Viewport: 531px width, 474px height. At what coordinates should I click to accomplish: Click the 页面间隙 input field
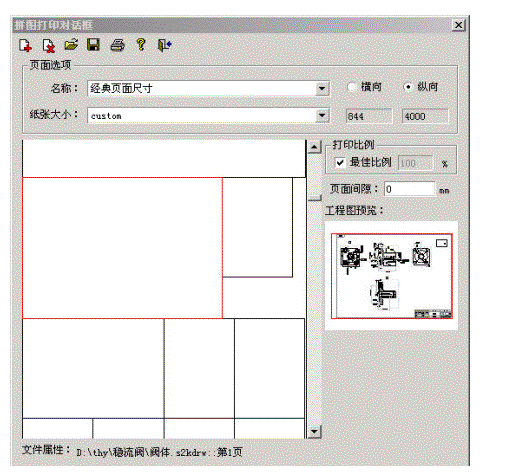(409, 189)
